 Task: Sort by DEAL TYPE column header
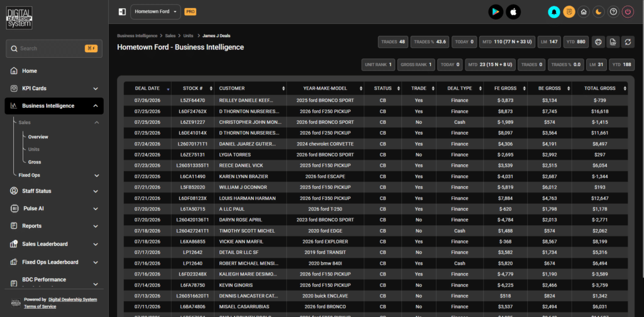(460, 88)
